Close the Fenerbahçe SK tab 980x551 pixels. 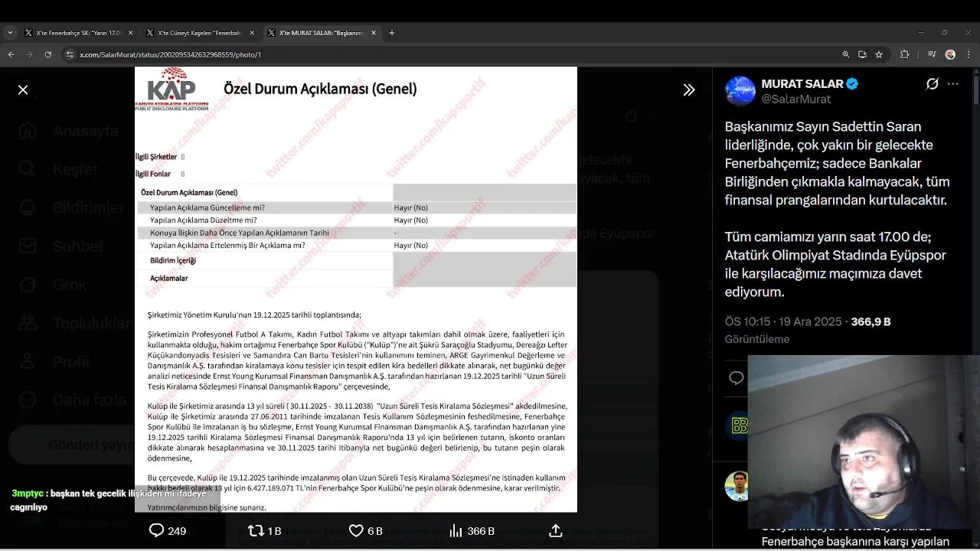(x=131, y=33)
